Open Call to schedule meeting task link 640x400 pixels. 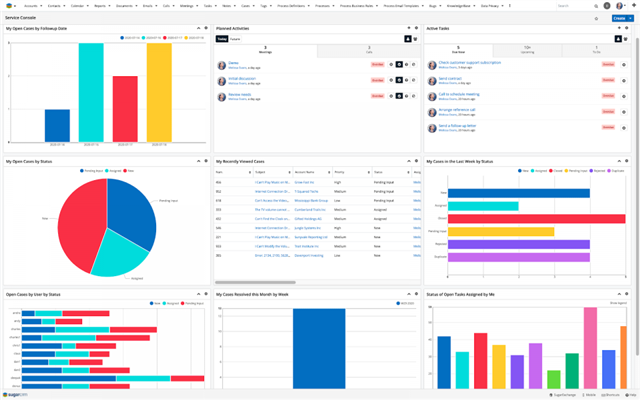click(459, 94)
